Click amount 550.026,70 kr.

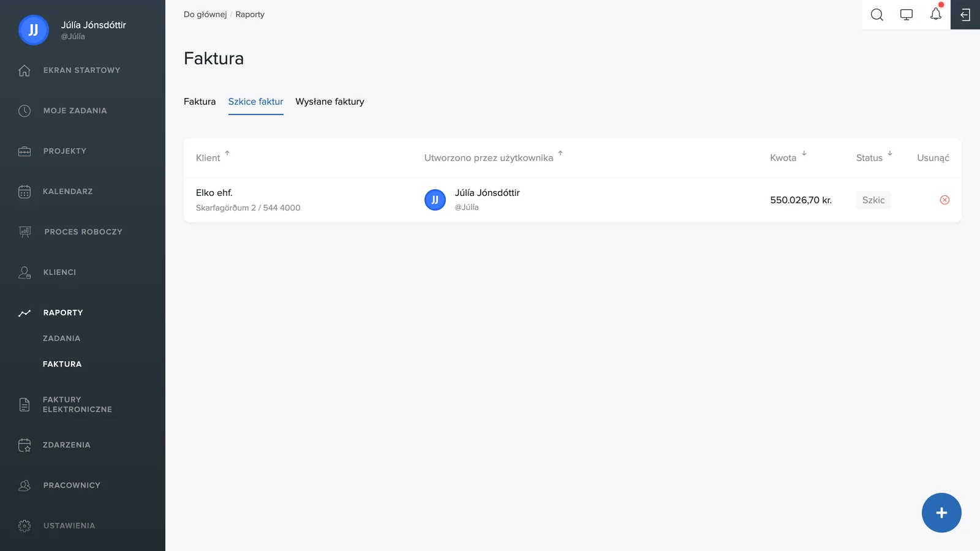pos(801,200)
